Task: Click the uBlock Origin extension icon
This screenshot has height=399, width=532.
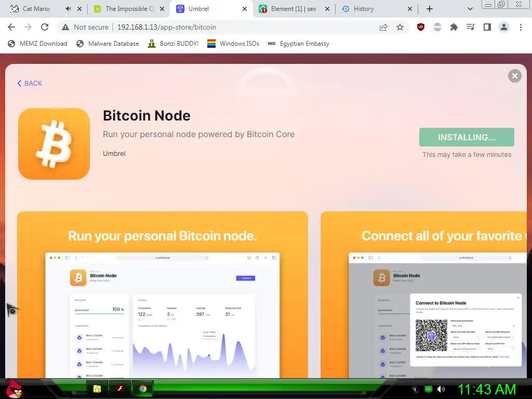Action: point(421,27)
